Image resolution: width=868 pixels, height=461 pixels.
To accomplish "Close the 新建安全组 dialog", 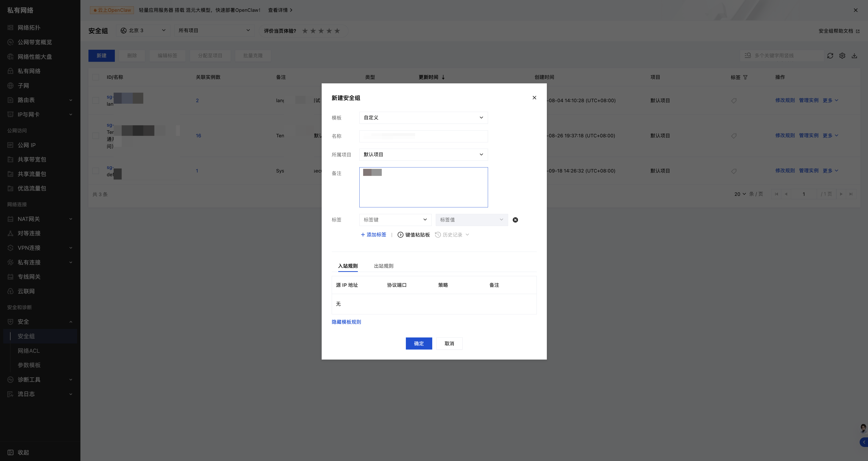I will click(534, 98).
